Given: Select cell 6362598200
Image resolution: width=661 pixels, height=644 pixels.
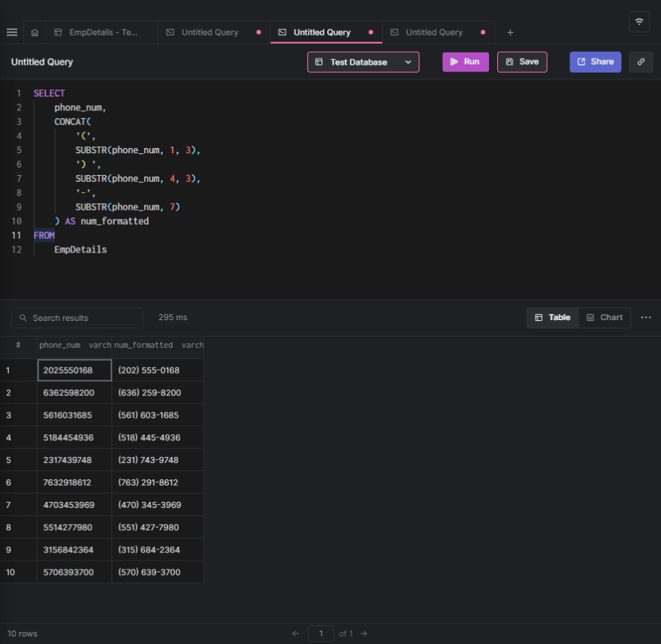Looking at the screenshot, I should tap(74, 393).
